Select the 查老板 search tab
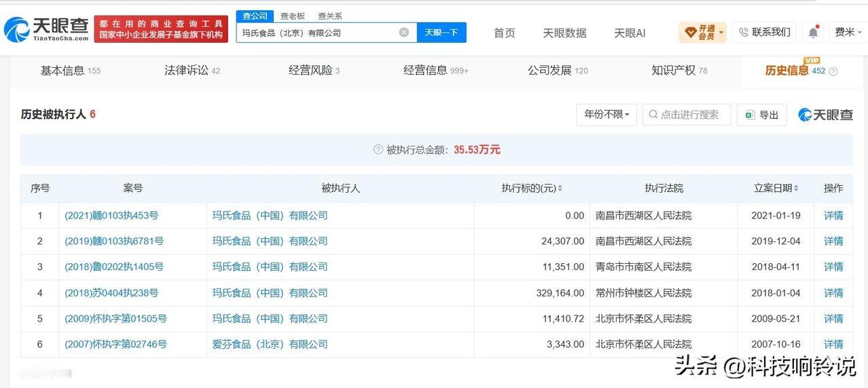The image size is (868, 388). (x=293, y=16)
